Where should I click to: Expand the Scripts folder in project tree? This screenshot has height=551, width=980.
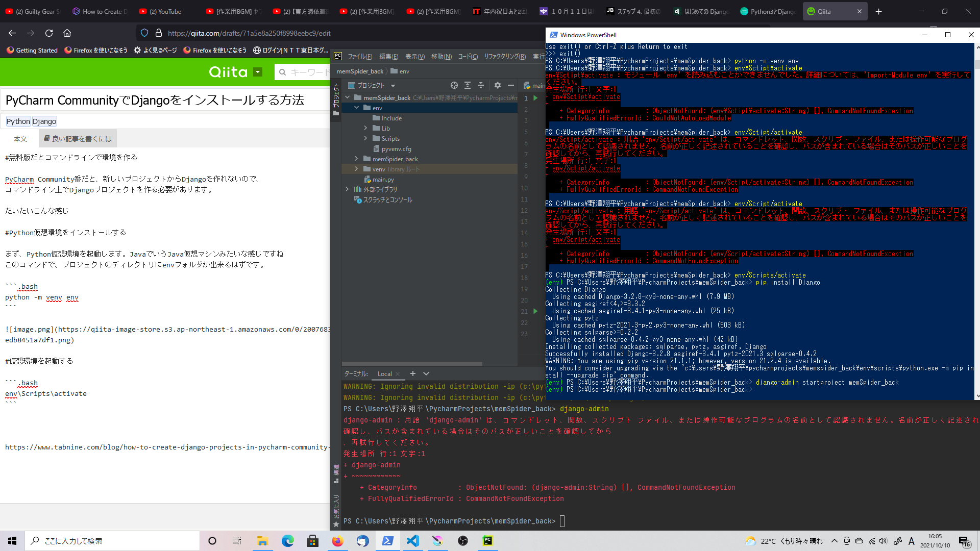(x=365, y=138)
